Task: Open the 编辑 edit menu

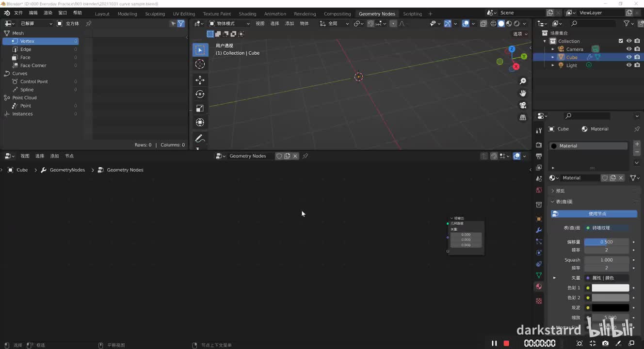Action: tap(33, 13)
